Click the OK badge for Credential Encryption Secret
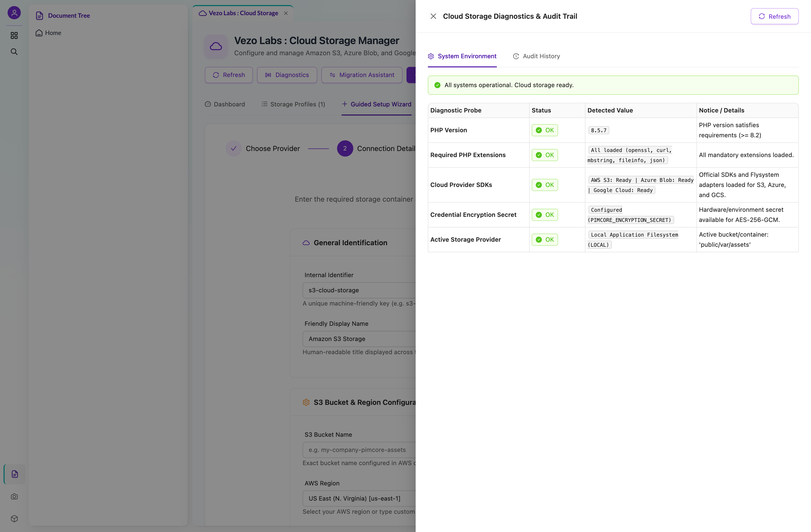 tap(545, 215)
